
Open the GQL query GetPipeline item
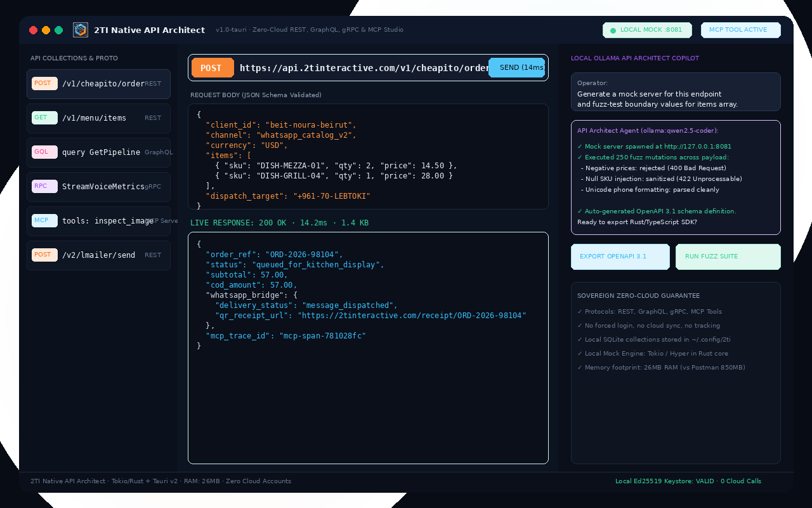tap(98, 152)
